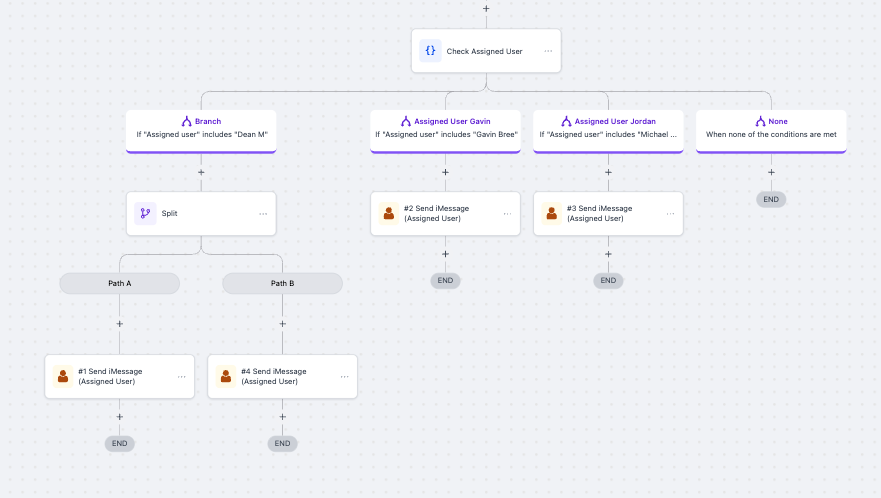Select the Assigned User Jordan branch

(608, 128)
